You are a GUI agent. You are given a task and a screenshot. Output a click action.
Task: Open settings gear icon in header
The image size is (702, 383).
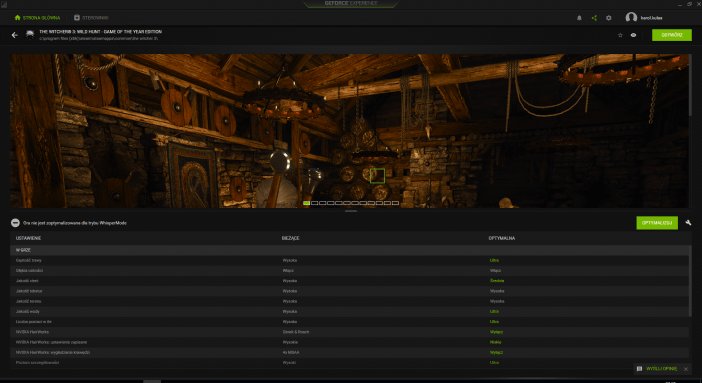[x=608, y=18]
